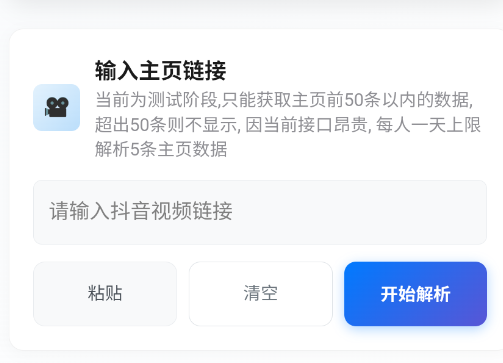This screenshot has width=503, height=363.
Task: Start parsing with the 开始解析 button
Action: click(415, 293)
